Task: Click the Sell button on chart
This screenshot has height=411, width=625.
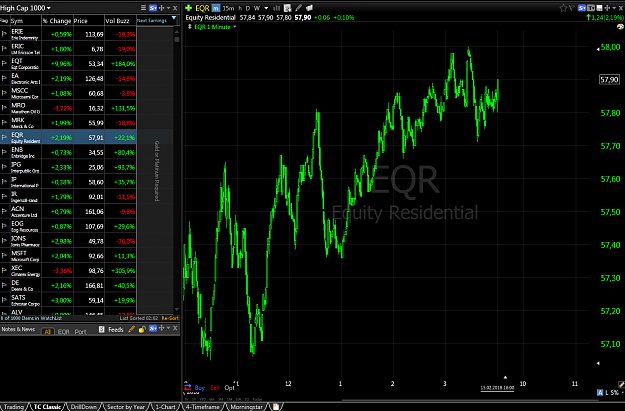Action: [x=214, y=387]
